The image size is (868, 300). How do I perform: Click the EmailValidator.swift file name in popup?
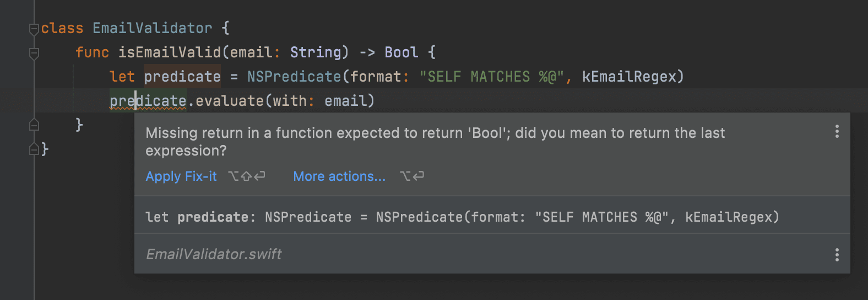pos(214,254)
